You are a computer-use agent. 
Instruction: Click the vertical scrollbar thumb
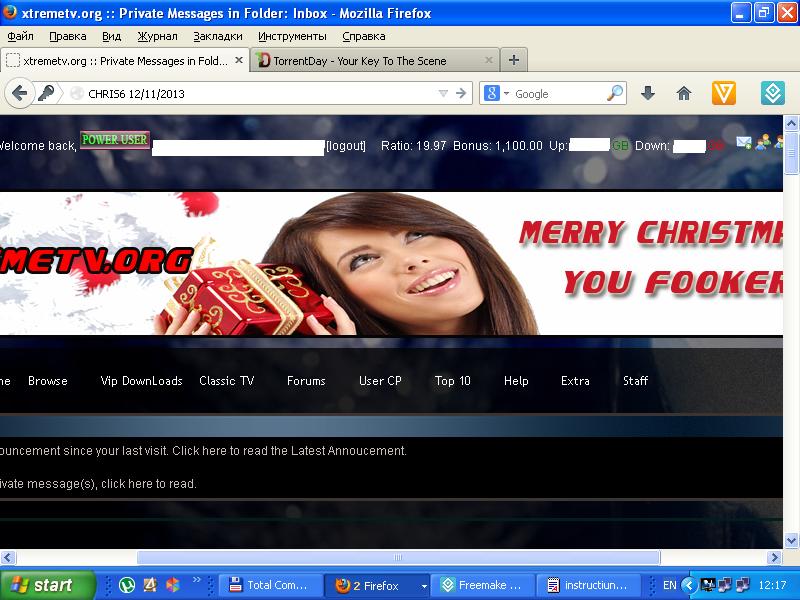coord(791,153)
